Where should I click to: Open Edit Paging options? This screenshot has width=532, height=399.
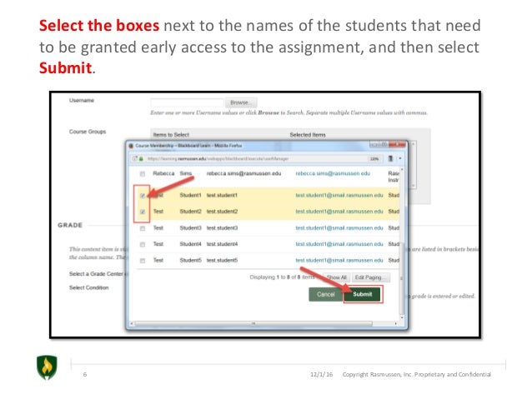(370, 277)
